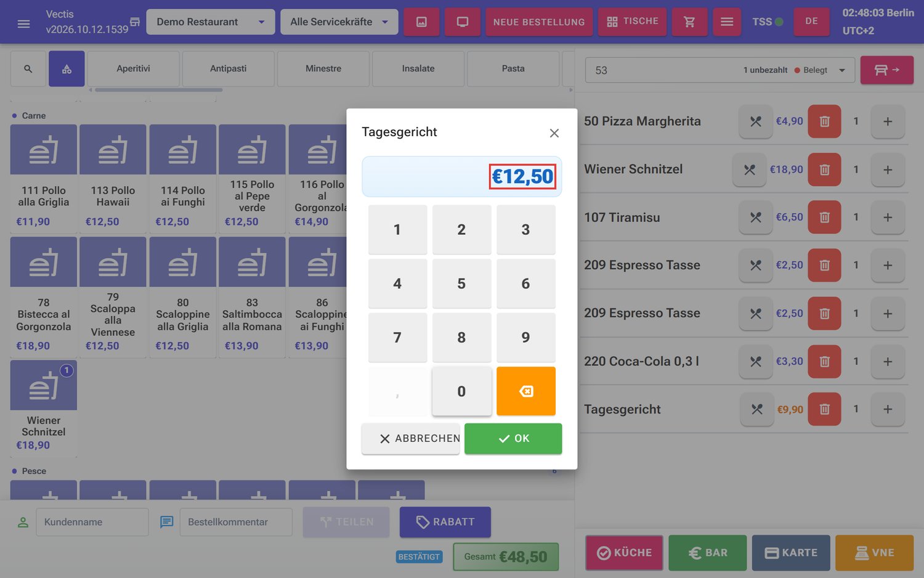Open the Minestre category tab
Screen dimensions: 924x578
[323, 68]
